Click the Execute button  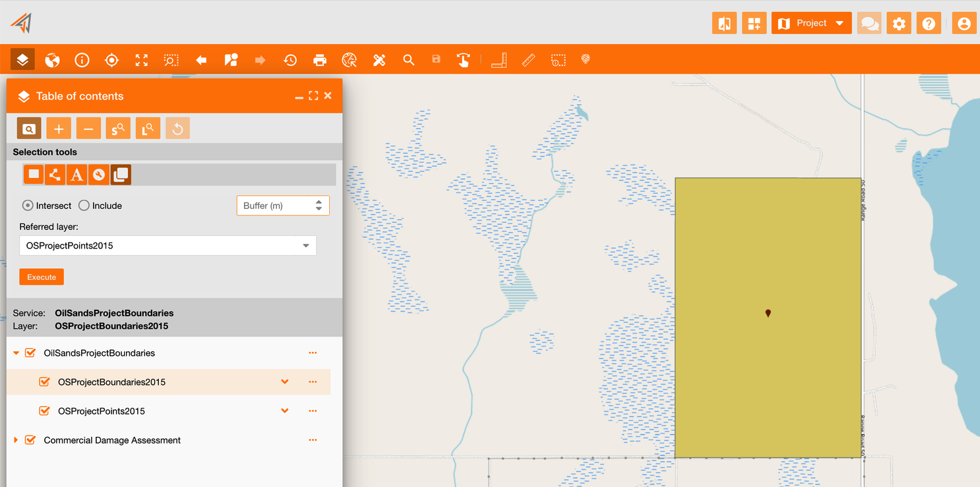pos(42,277)
